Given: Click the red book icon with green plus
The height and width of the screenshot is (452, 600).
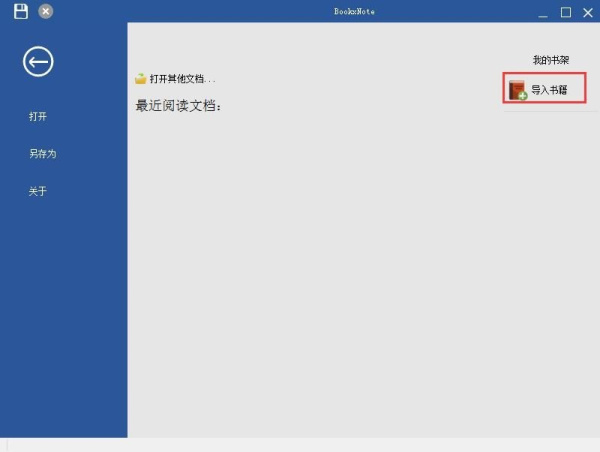Looking at the screenshot, I should click(517, 90).
